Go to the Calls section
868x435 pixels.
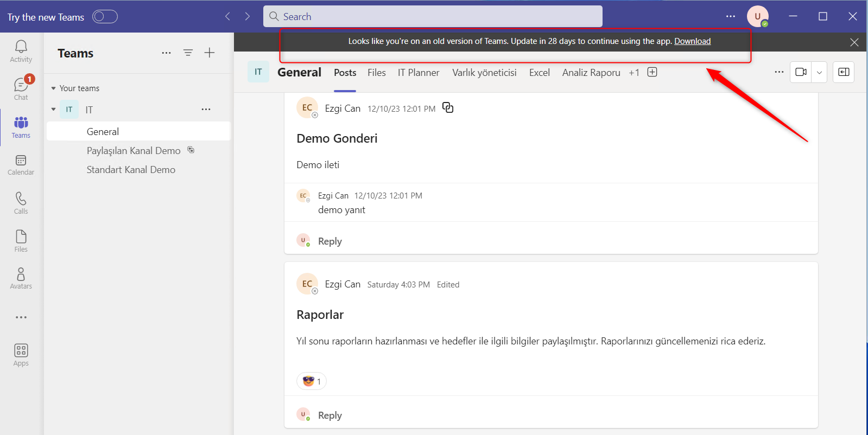coord(21,203)
